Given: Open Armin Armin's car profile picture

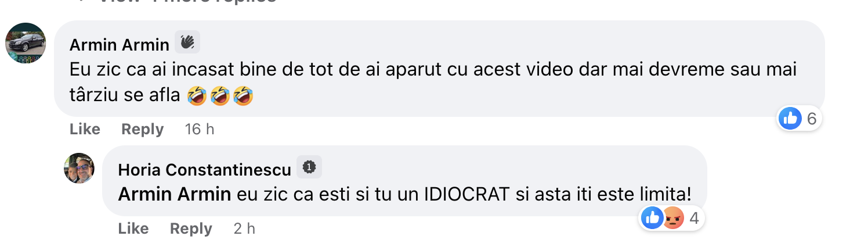Looking at the screenshot, I should click(26, 44).
